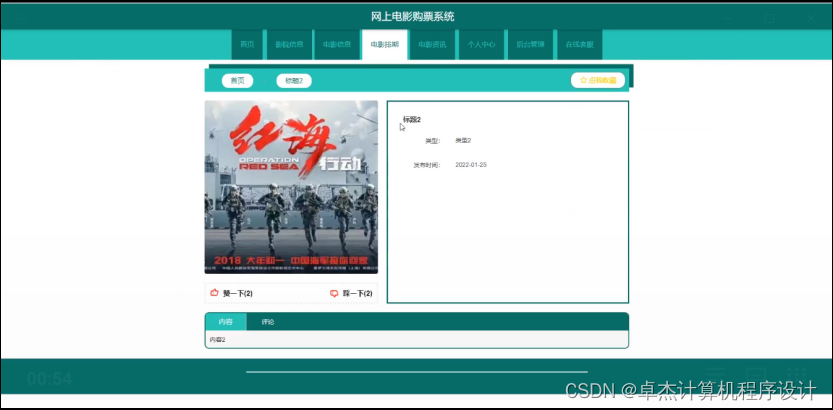This screenshot has height=410, width=833.
Task: Click the thumbs-down dislike icon
Action: pos(334,293)
